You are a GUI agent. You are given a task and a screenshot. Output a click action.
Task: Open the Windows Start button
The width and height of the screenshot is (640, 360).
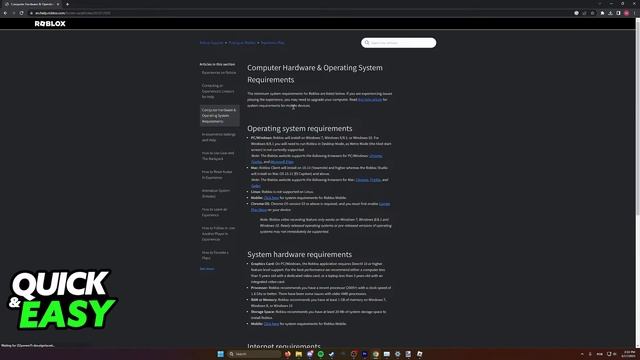(x=220, y=354)
